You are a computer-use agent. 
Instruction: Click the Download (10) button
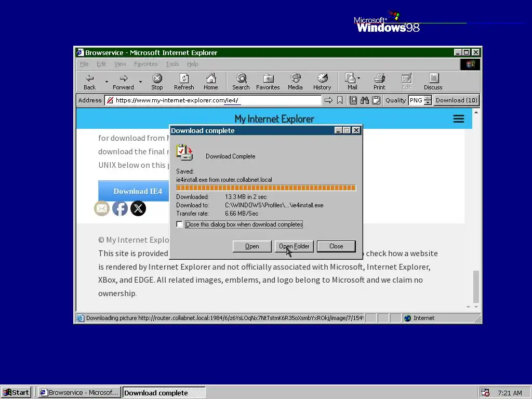pyautogui.click(x=456, y=100)
